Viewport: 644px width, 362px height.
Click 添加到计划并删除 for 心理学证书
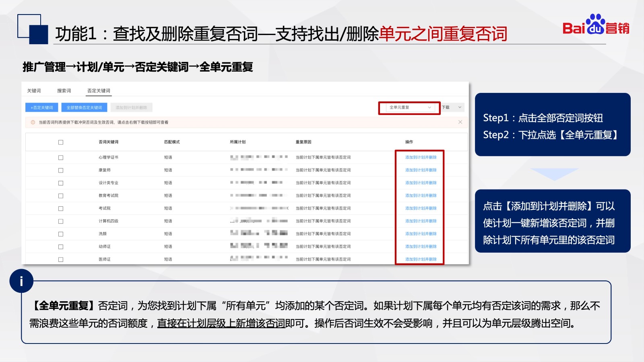point(421,157)
